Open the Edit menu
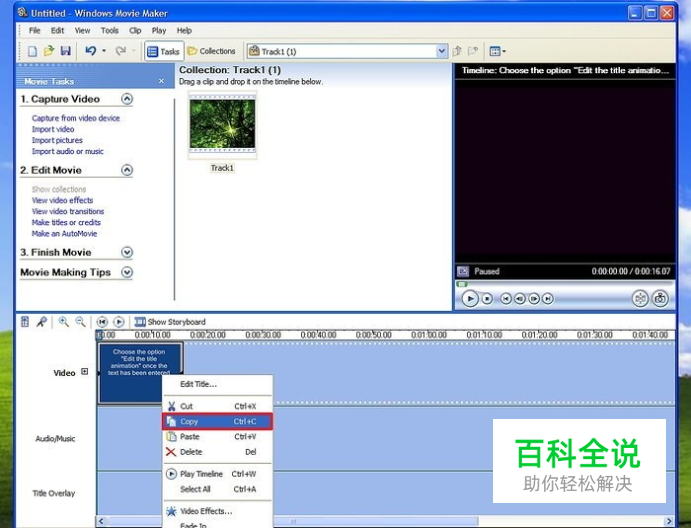The height and width of the screenshot is (528, 691). (x=57, y=30)
